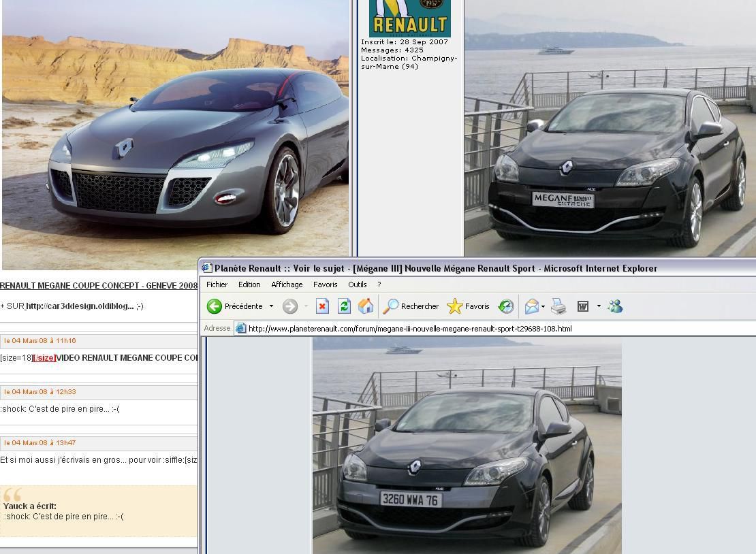Expand dropdown arrow next to Word icon
The width and height of the screenshot is (756, 554).
tap(599, 306)
